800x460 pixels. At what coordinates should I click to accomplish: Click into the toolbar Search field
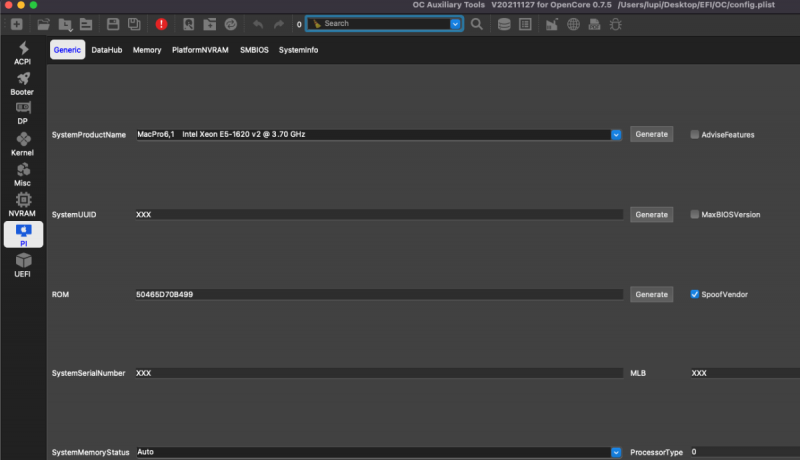click(x=386, y=24)
